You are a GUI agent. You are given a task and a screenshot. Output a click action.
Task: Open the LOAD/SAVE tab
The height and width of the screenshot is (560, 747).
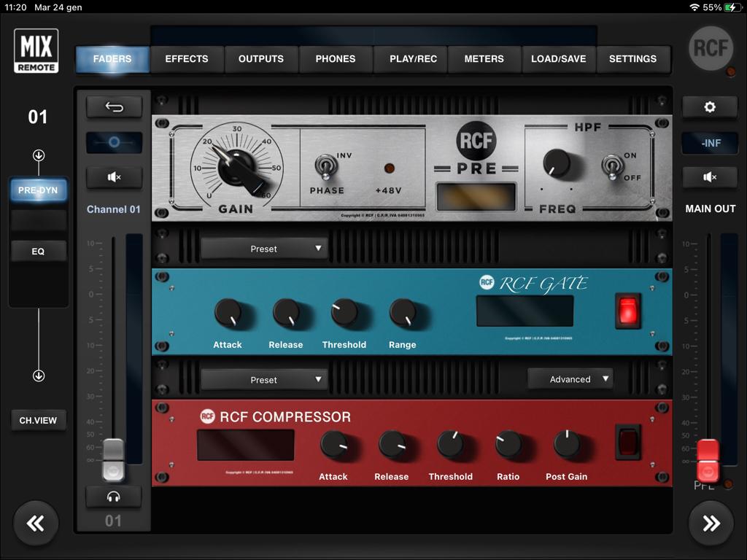559,59
